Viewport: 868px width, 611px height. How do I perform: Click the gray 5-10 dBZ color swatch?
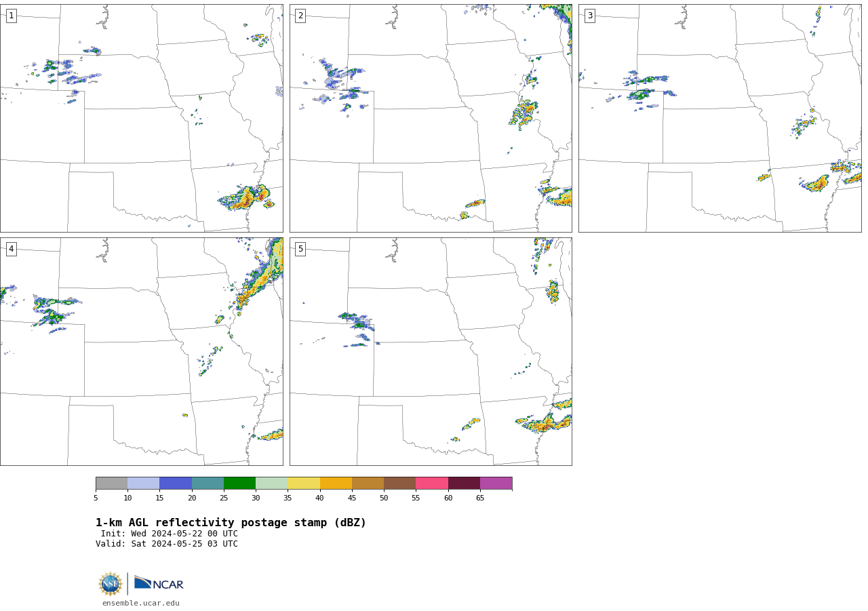(x=111, y=484)
